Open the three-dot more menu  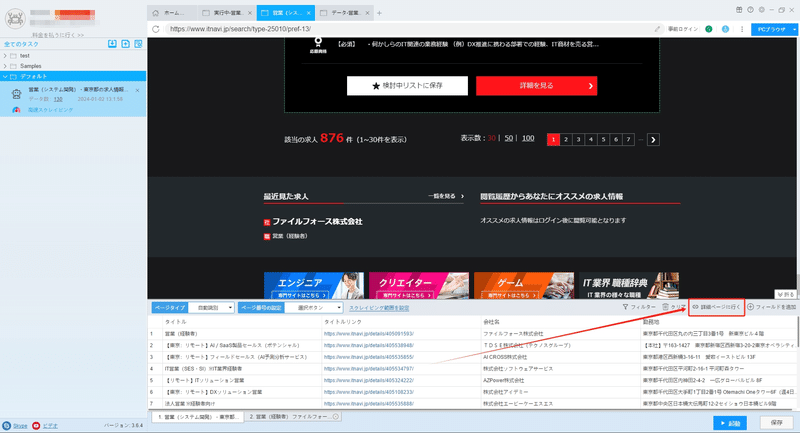742,29
